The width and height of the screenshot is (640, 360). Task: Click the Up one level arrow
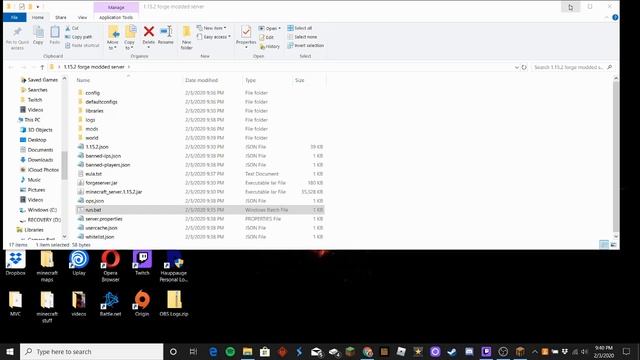(42, 67)
